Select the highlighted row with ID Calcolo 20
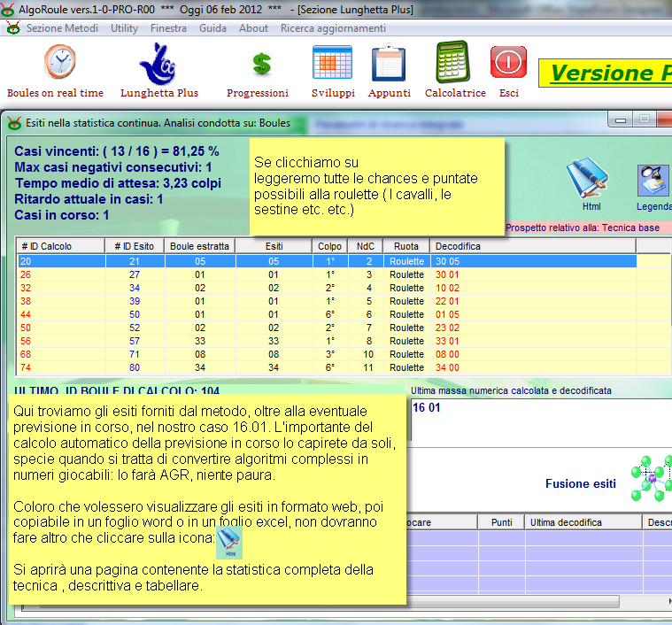 [x=327, y=261]
